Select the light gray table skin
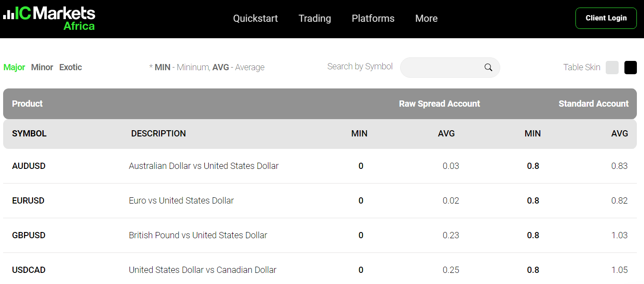The width and height of the screenshot is (644, 284). point(612,68)
